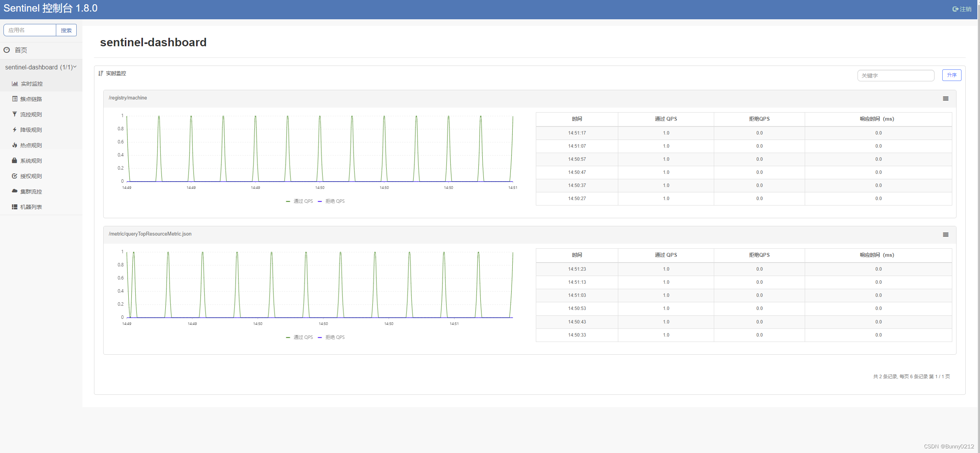Click the 14:50:57 time cell
Viewport: 980px width, 453px height.
577,159
